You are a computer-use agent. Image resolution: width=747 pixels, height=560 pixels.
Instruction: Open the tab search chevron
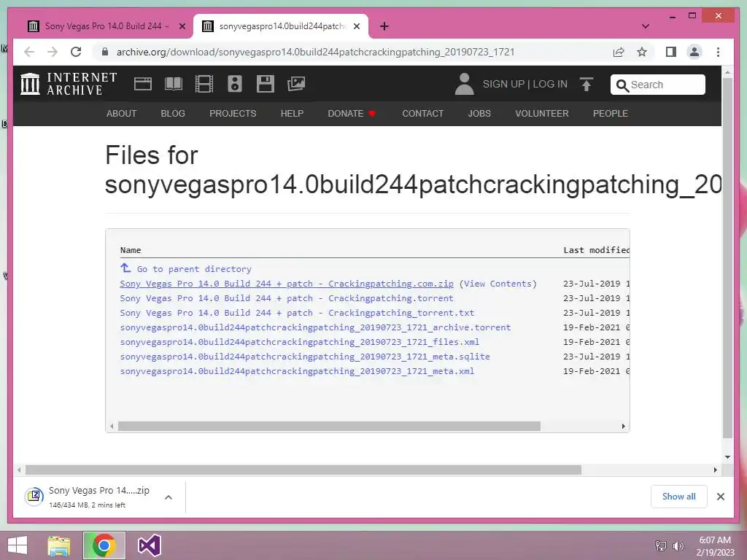(x=646, y=26)
